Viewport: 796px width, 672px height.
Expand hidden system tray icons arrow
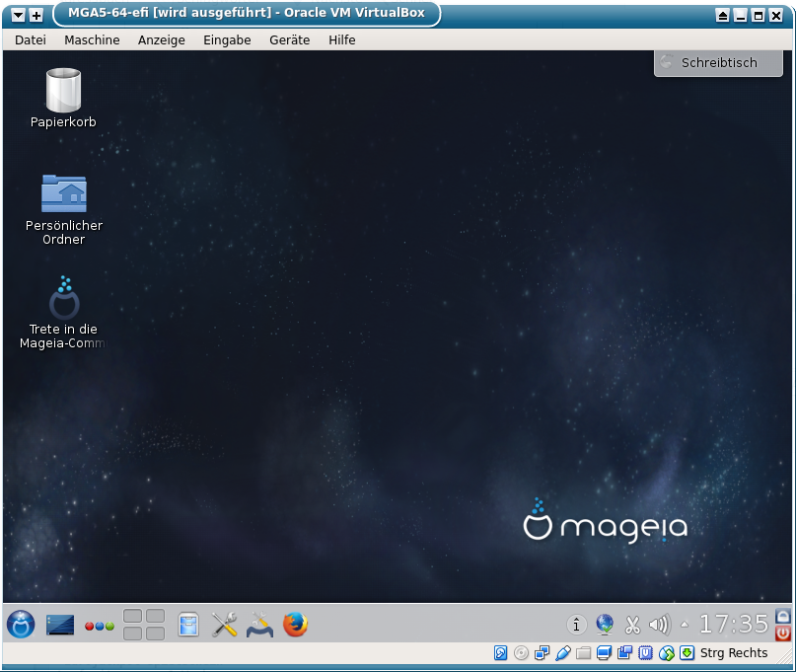685,625
